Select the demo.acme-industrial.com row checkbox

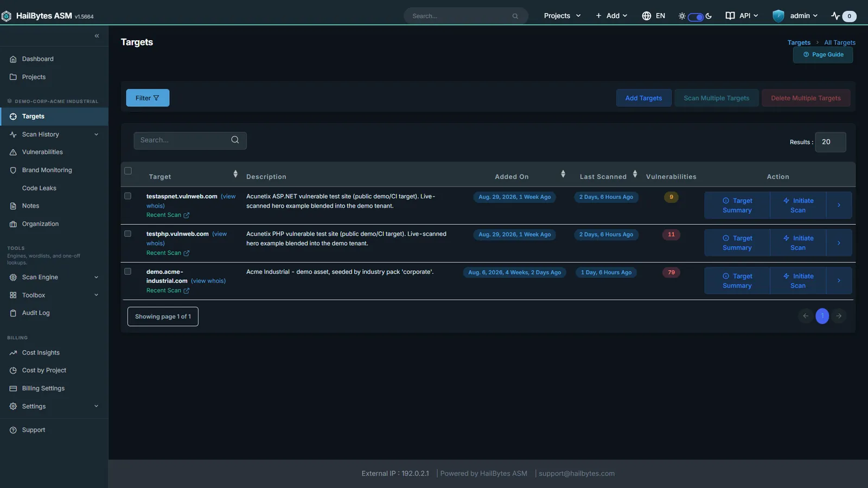[x=128, y=271]
